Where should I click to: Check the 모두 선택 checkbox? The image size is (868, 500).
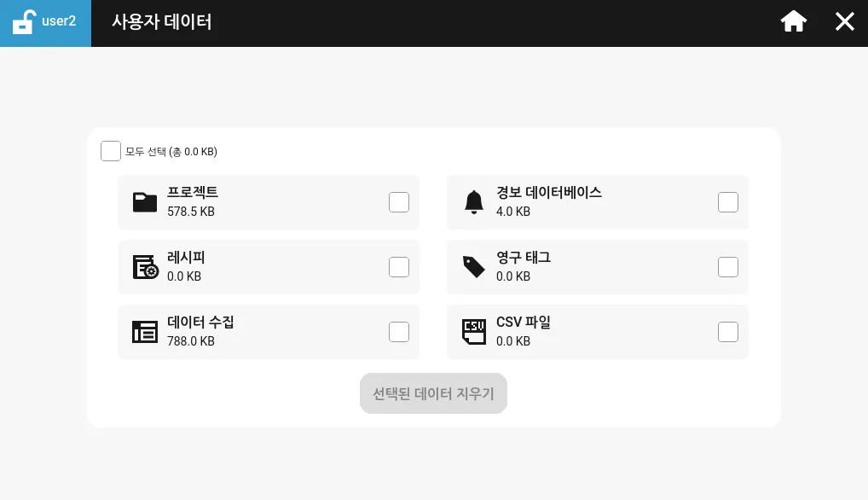click(111, 151)
